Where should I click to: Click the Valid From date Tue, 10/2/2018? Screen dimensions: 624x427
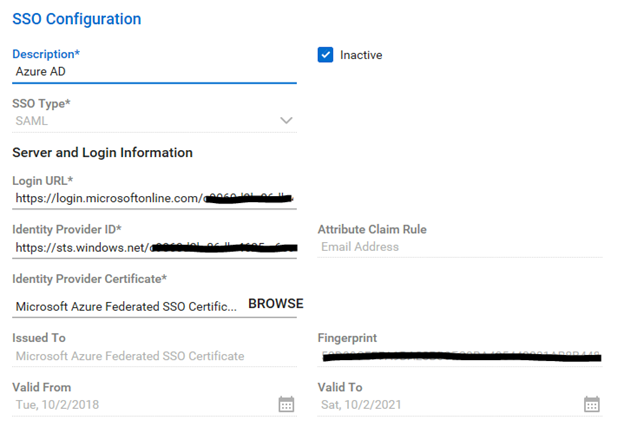[57, 405]
